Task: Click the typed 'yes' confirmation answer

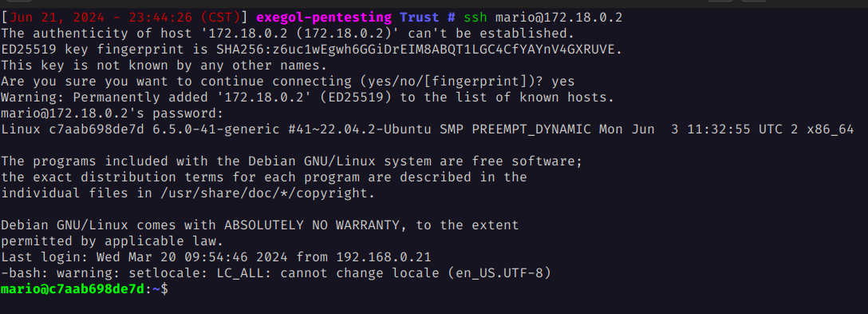Action: coord(563,81)
